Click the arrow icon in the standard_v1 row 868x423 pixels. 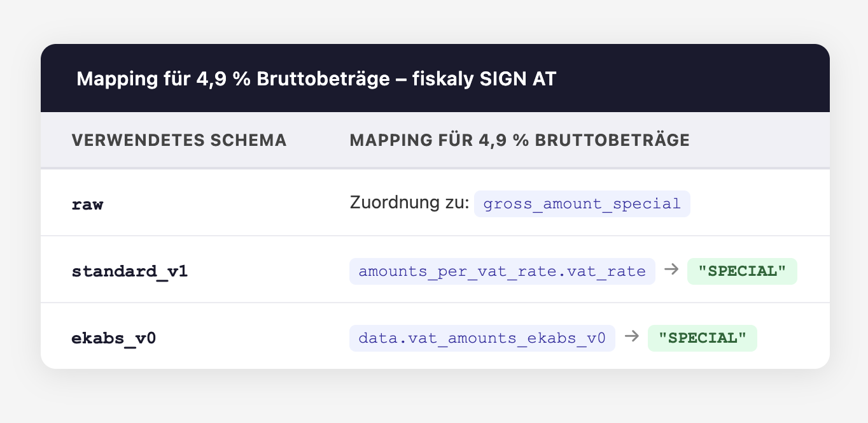[671, 270]
